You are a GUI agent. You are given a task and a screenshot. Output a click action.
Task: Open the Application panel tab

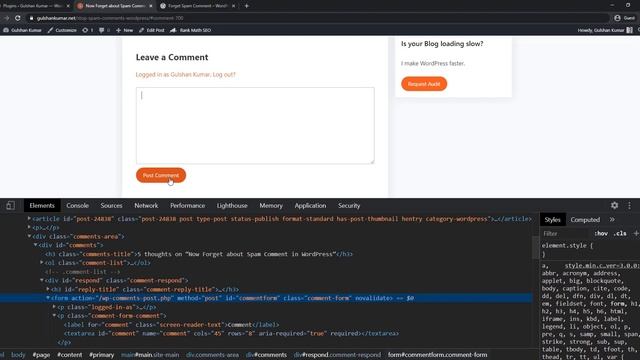point(310,206)
